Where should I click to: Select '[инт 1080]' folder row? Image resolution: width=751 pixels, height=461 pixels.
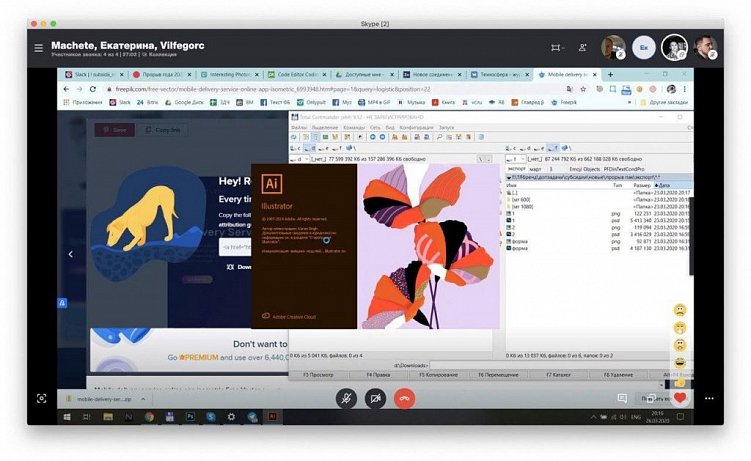tap(599, 207)
